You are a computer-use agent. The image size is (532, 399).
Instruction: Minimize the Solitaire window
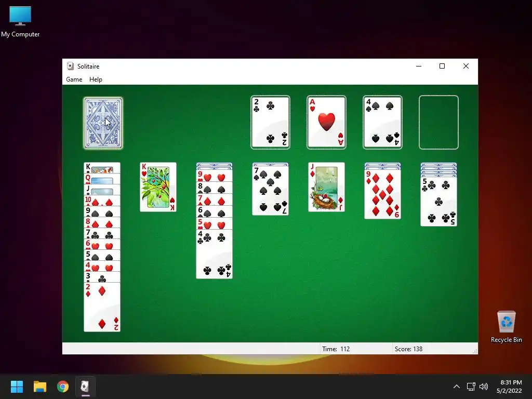[x=419, y=66]
